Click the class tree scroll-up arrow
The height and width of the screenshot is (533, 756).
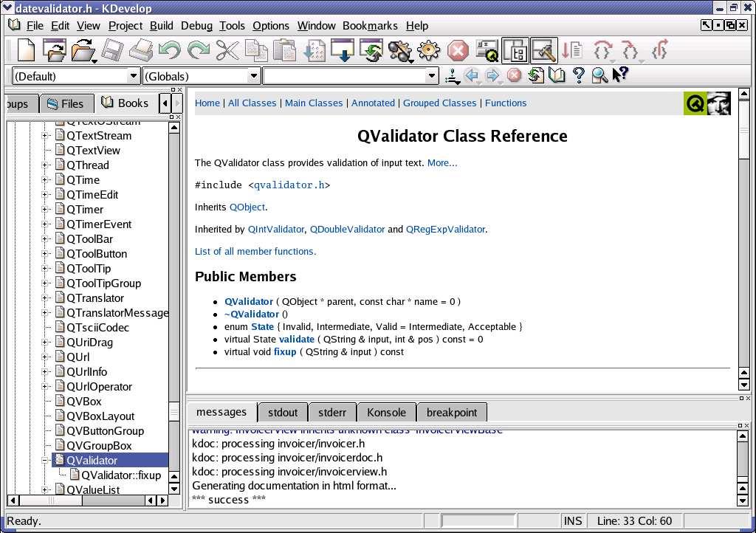[x=174, y=128]
